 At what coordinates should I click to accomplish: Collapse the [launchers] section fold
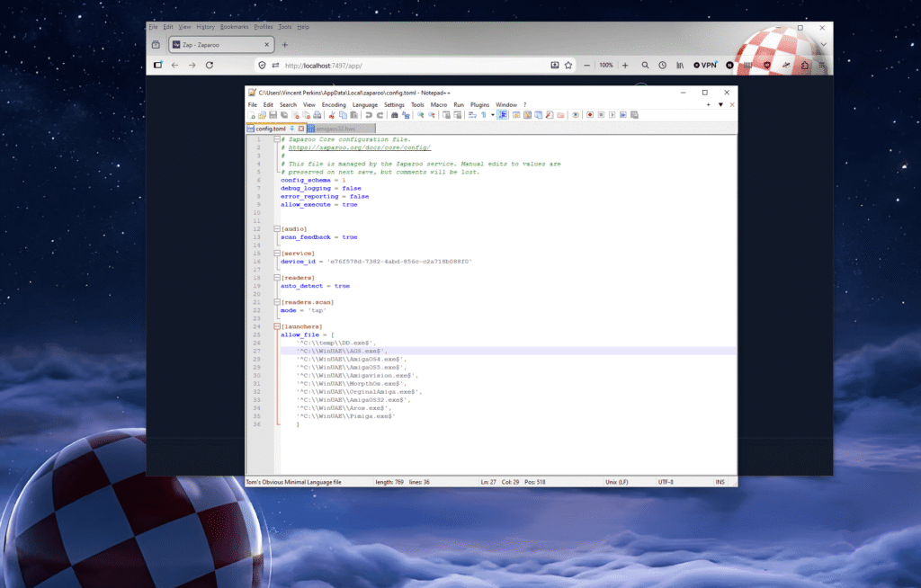click(x=277, y=326)
